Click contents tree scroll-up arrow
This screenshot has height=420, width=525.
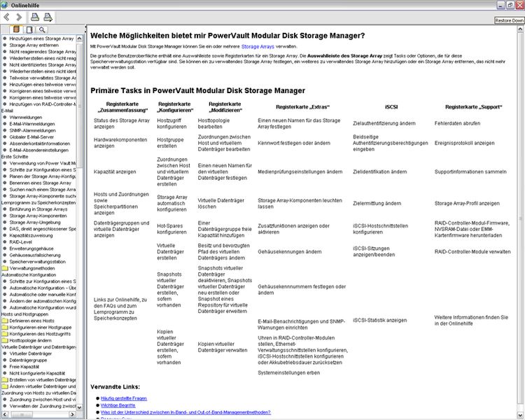point(79,38)
